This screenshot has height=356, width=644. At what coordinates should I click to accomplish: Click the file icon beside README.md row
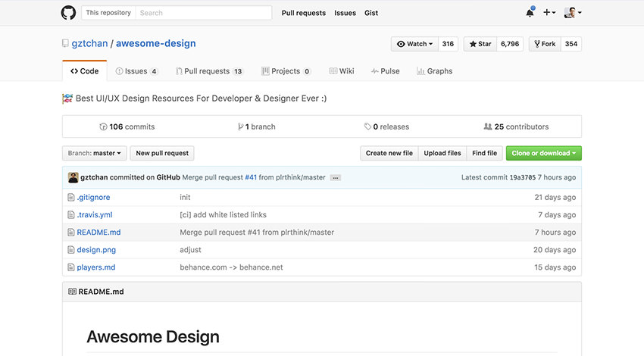point(71,233)
